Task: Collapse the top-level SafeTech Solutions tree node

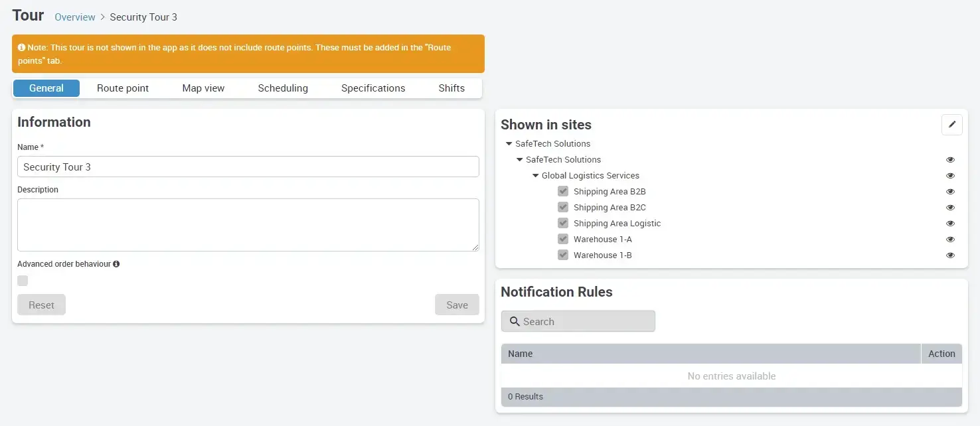Action: tap(509, 144)
